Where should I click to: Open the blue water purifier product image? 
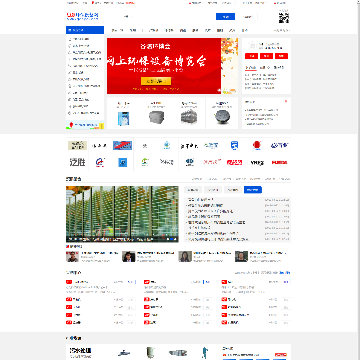click(123, 118)
